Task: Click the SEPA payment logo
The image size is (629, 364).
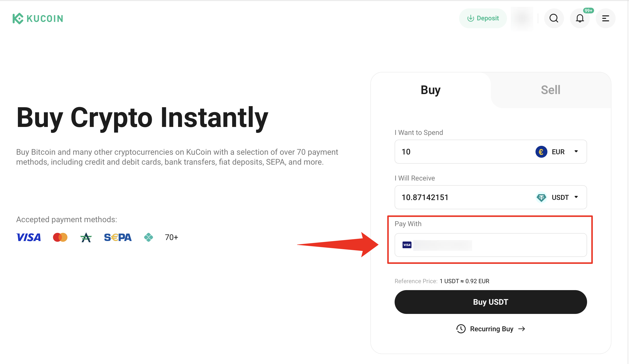Action: (x=118, y=237)
